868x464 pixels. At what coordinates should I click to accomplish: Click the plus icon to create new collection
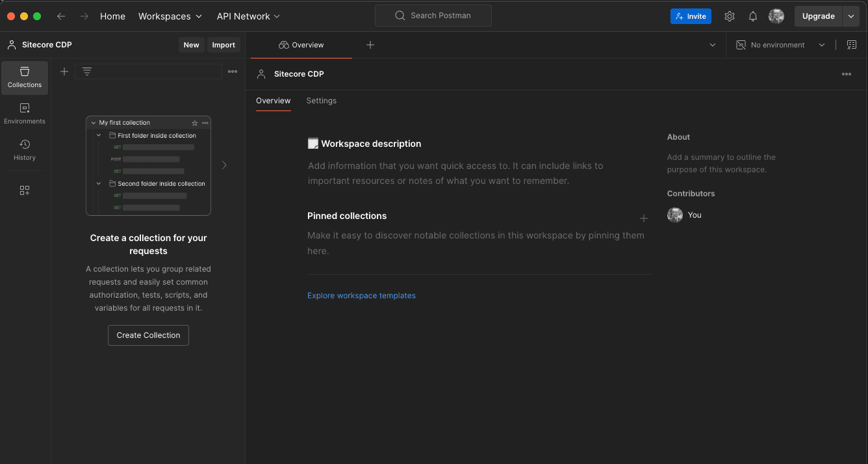64,71
